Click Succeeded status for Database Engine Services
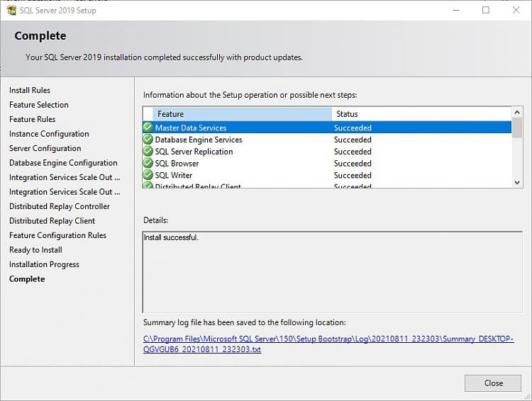The width and height of the screenshot is (532, 401). pyautogui.click(x=353, y=140)
